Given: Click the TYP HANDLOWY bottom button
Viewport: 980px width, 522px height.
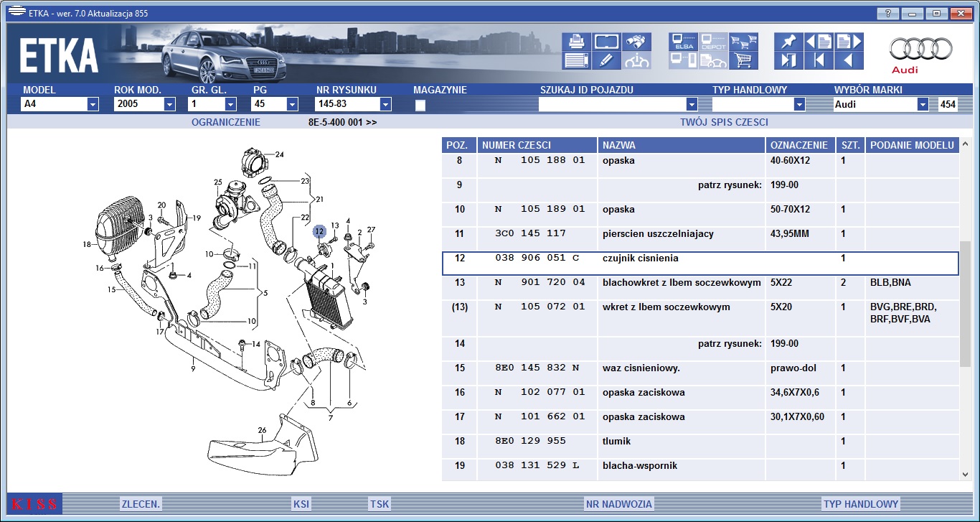Looking at the screenshot, I should pyautogui.click(x=861, y=504).
